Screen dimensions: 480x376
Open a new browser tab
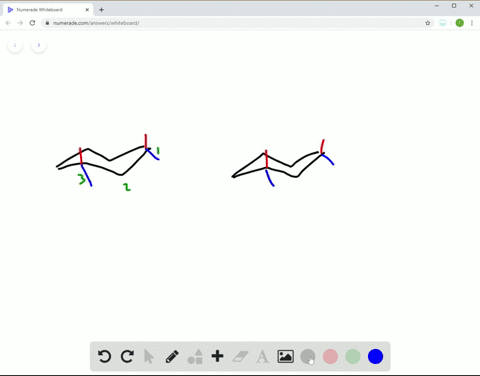click(x=101, y=10)
